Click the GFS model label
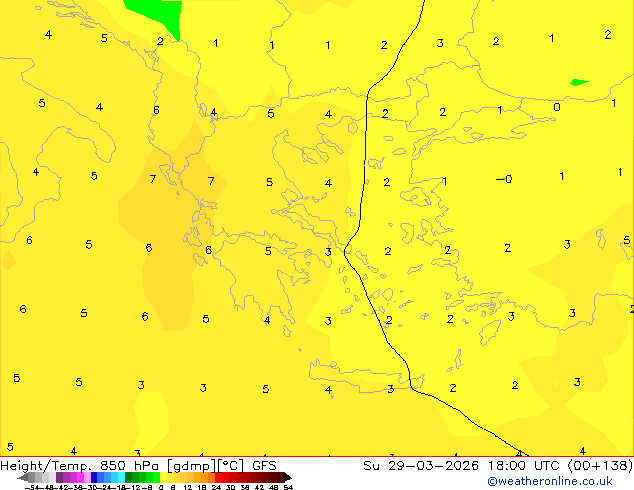 (x=264, y=465)
